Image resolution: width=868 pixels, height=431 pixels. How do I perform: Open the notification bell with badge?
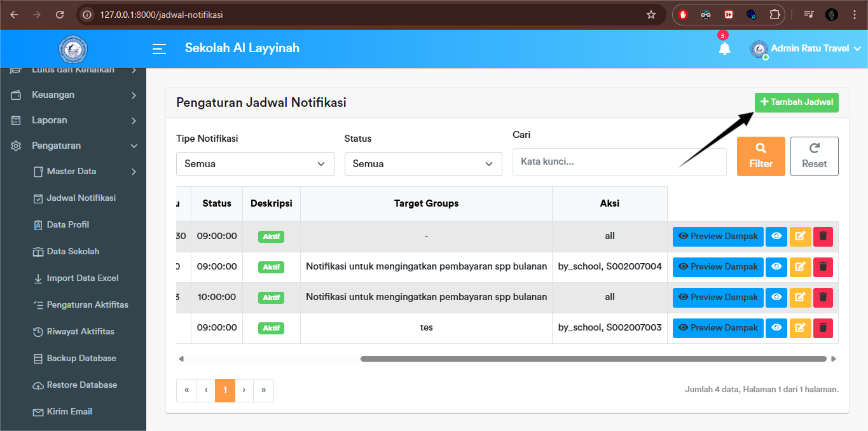(x=724, y=48)
